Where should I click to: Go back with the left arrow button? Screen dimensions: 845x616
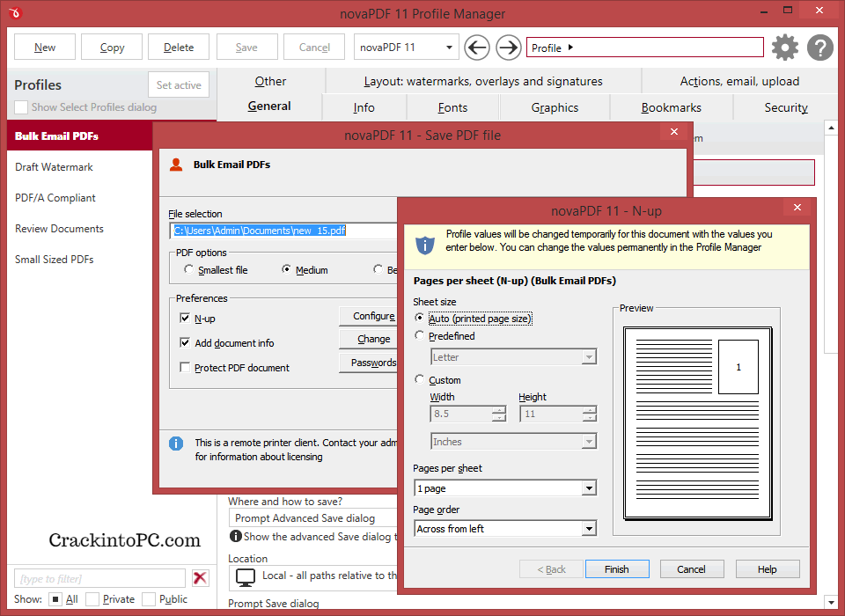[477, 48]
